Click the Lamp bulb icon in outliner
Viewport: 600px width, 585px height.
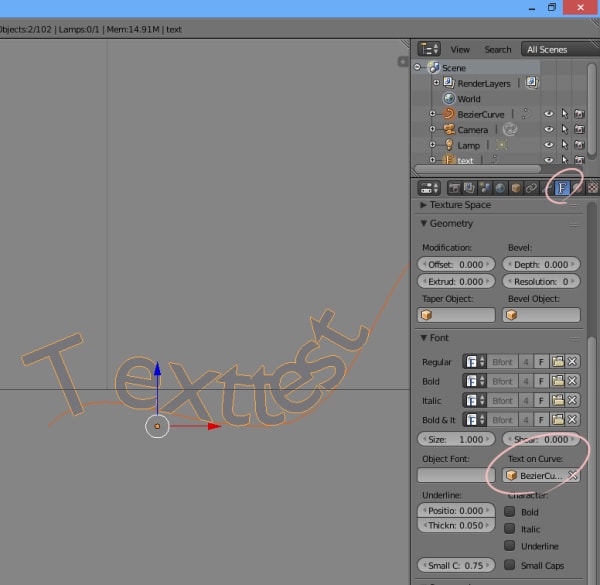tap(449, 145)
